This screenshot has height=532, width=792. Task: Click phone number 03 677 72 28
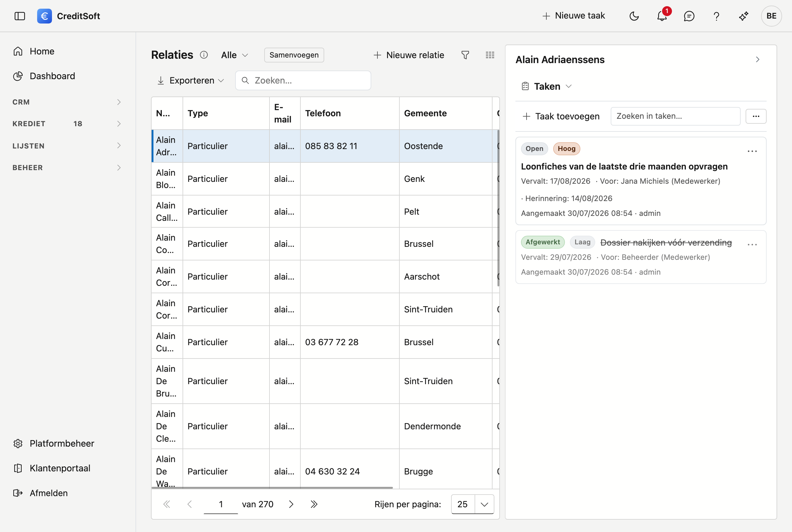(332, 342)
